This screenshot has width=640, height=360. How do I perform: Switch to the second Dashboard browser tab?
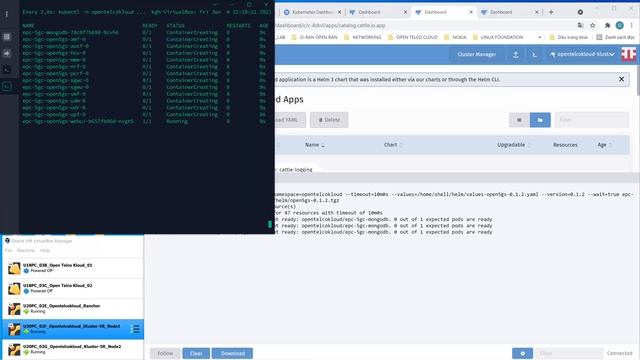point(378,12)
